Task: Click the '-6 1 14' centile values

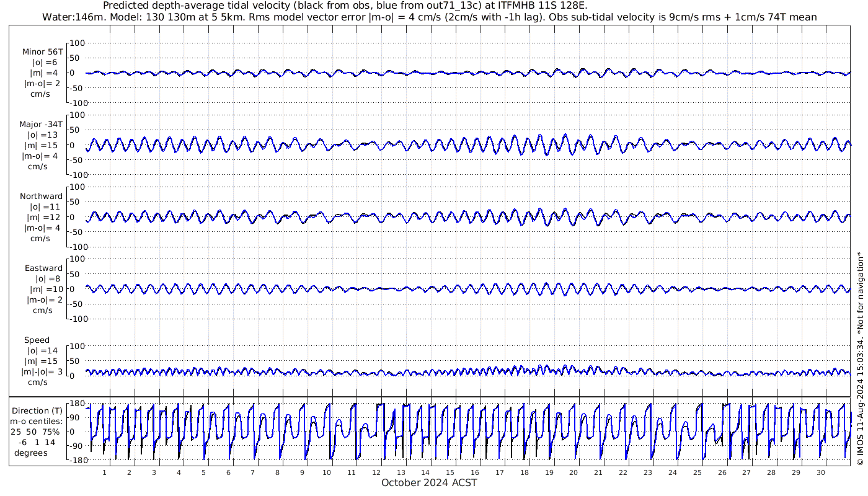Action: coord(37,442)
